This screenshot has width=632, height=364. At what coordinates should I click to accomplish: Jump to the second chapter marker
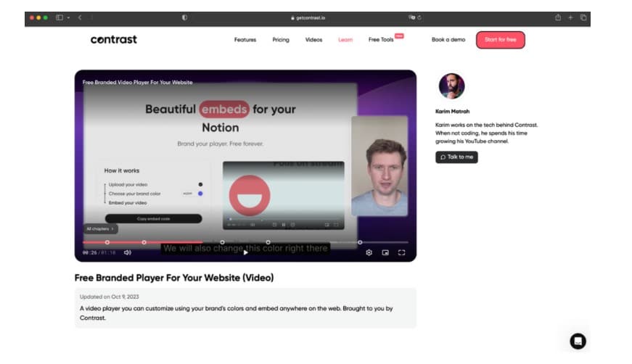click(x=144, y=242)
